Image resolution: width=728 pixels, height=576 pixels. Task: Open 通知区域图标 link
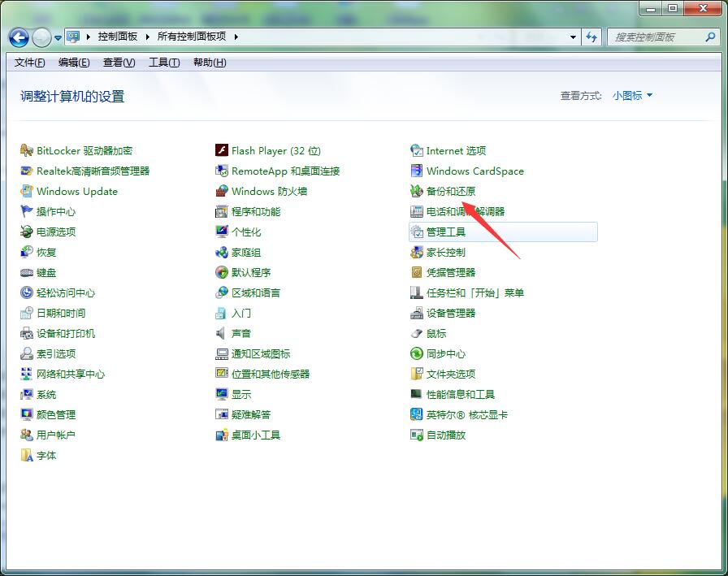click(261, 353)
